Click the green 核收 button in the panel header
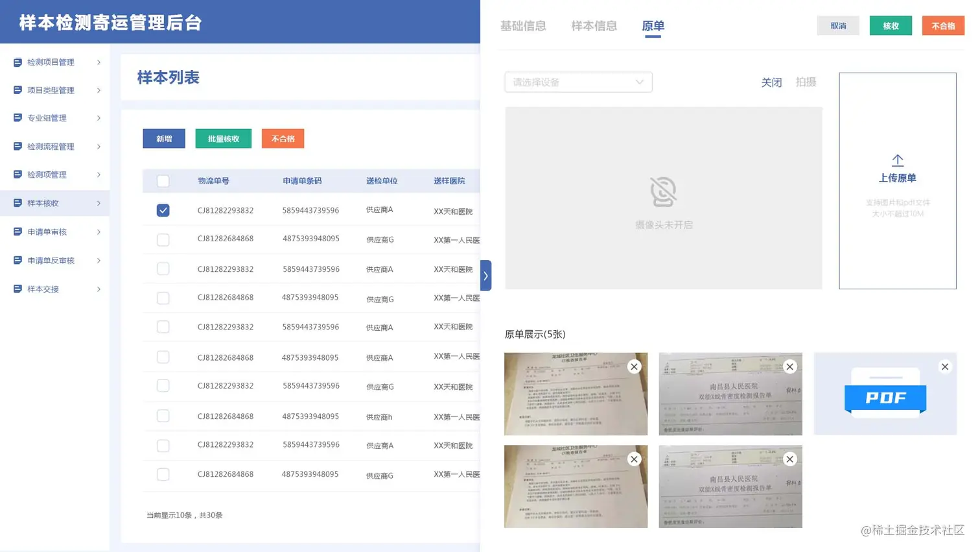The height and width of the screenshot is (552, 980). [x=891, y=26]
